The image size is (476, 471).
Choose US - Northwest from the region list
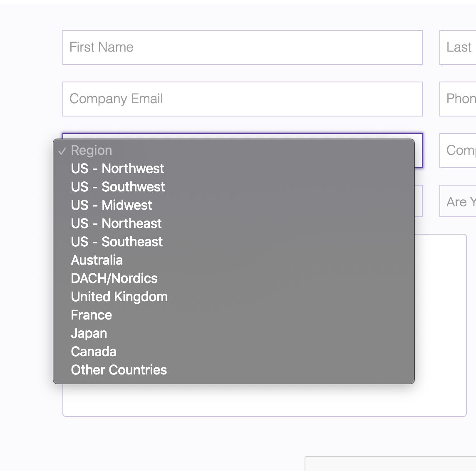tap(117, 169)
